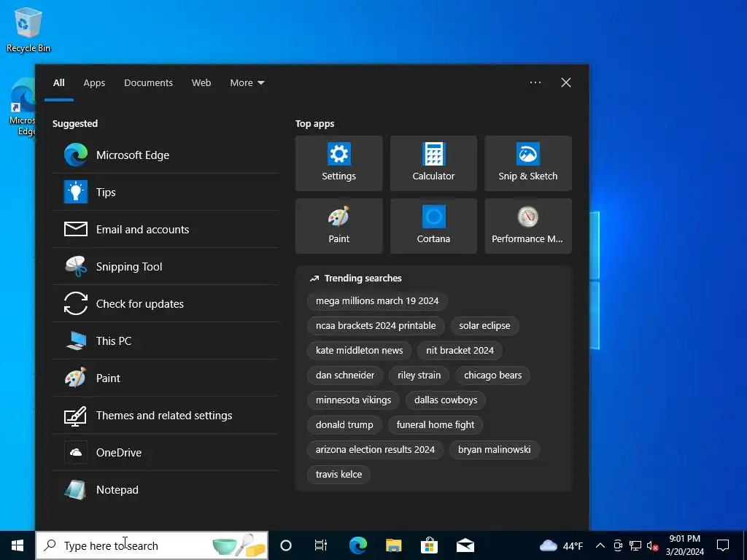Click the Windows Start button
The width and height of the screenshot is (747, 560).
coord(18,545)
